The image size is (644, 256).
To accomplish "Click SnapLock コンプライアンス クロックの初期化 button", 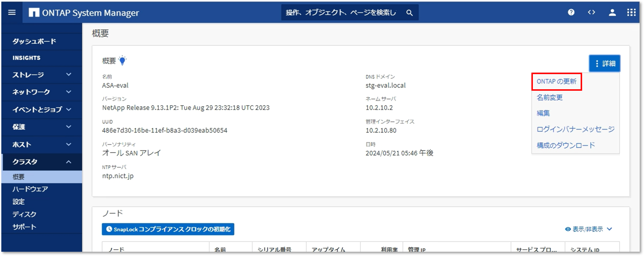I will (168, 229).
